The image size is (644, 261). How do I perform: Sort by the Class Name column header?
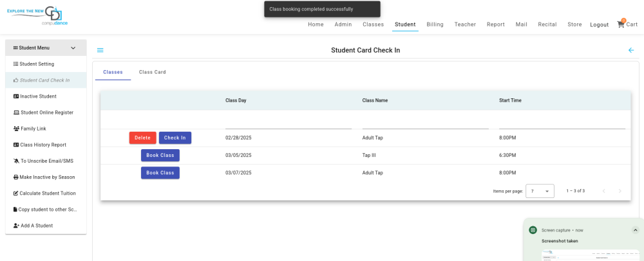tap(375, 100)
